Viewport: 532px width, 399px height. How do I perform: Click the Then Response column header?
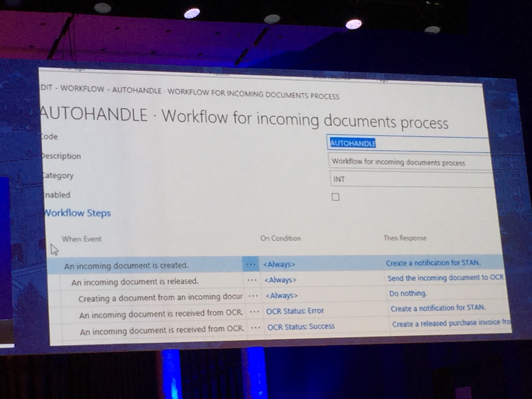pos(405,238)
